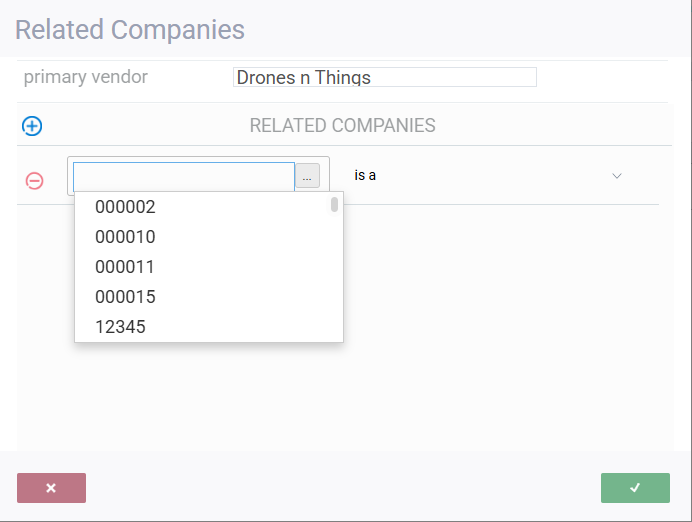Viewport: 692px width, 522px height.
Task: Select 000002 from the suggestion list
Action: coord(126,208)
